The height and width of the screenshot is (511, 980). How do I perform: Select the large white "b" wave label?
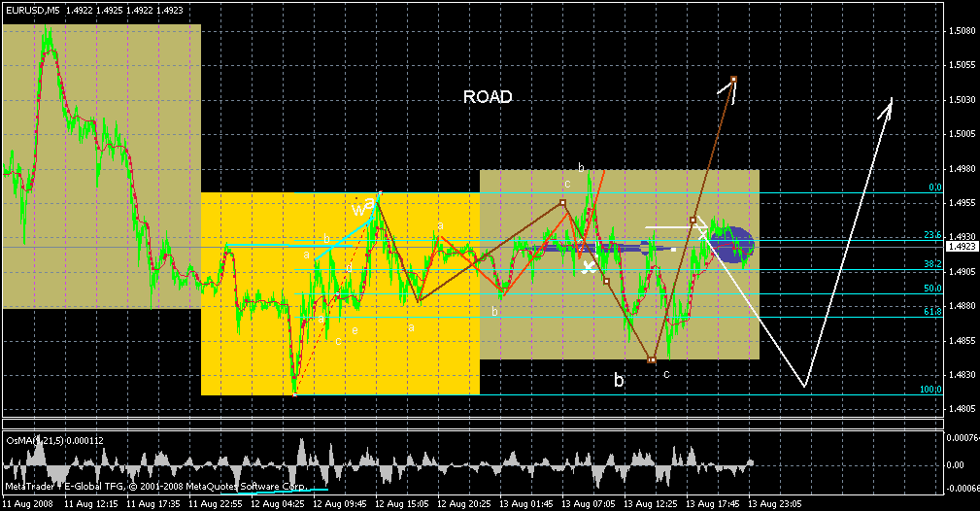point(618,380)
